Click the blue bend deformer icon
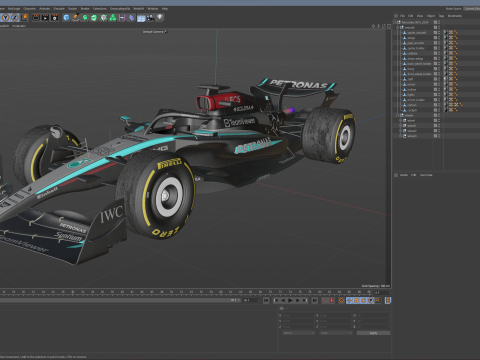Image resolution: width=480 pixels, height=360 pixels. click(x=132, y=17)
